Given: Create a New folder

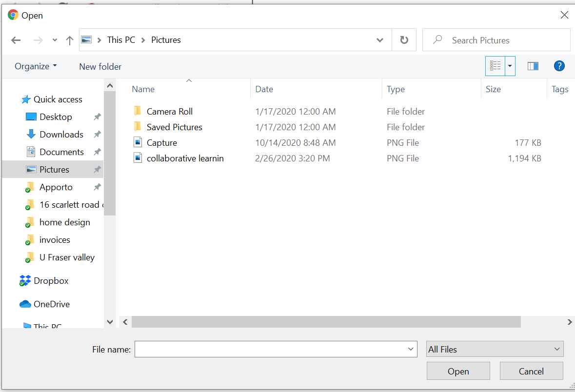Looking at the screenshot, I should click(100, 66).
